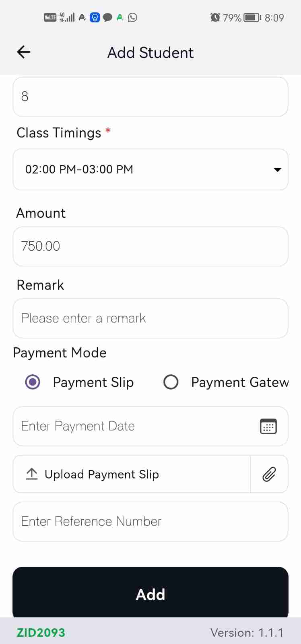This screenshot has height=644, width=301.
Task: Tap the chat bubble notification icon
Action: pyautogui.click(x=107, y=17)
